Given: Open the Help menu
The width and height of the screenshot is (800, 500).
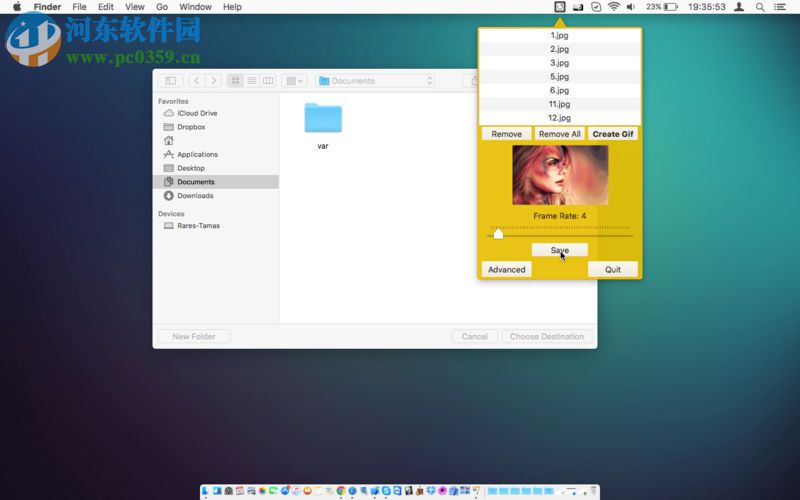Looking at the screenshot, I should 232,7.
